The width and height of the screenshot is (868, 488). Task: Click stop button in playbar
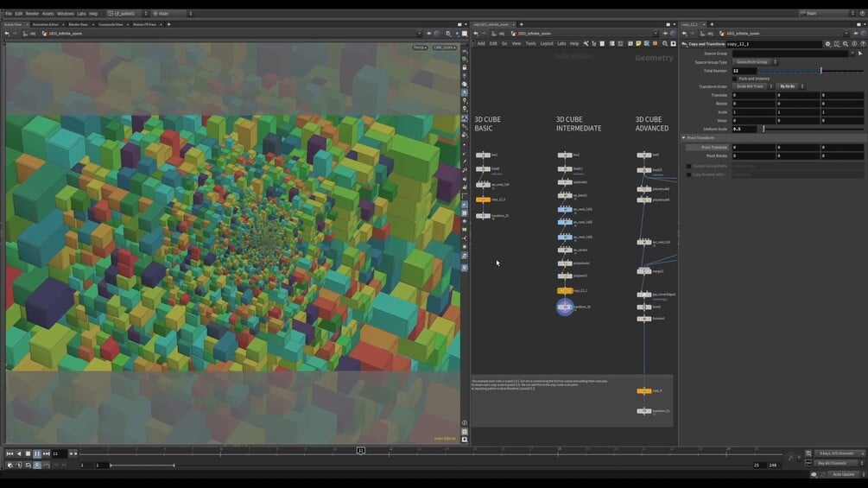pos(28,453)
